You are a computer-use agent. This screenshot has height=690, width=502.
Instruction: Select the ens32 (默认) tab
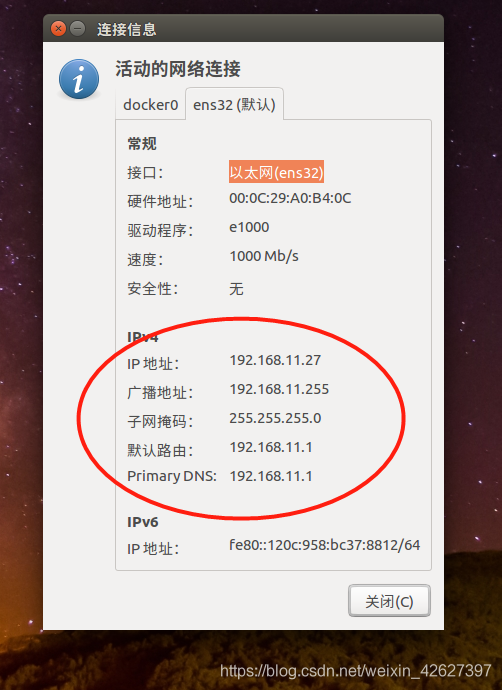pos(234,104)
